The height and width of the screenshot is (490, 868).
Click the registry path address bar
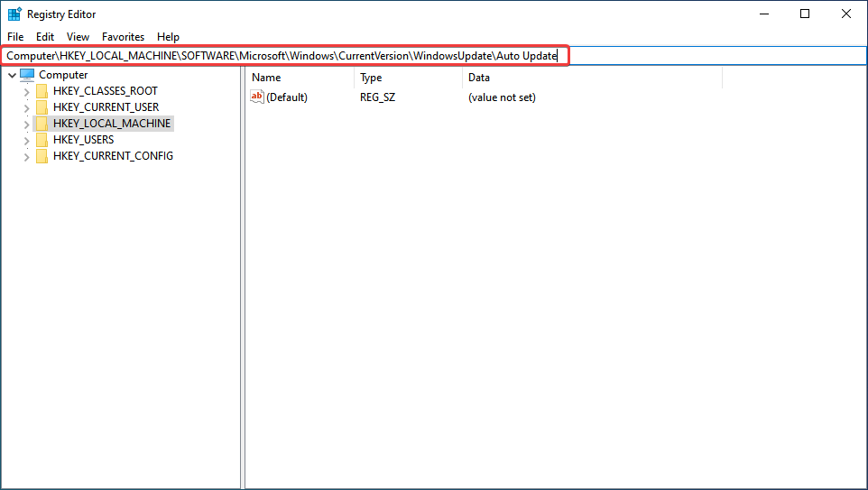(434, 56)
